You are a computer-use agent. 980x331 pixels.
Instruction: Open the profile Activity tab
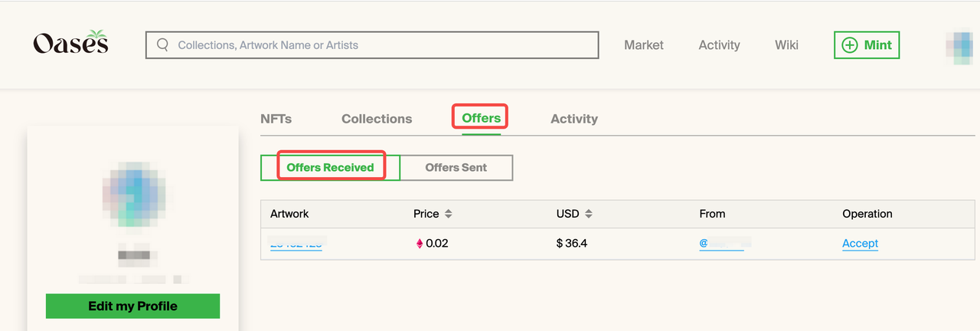(x=574, y=119)
